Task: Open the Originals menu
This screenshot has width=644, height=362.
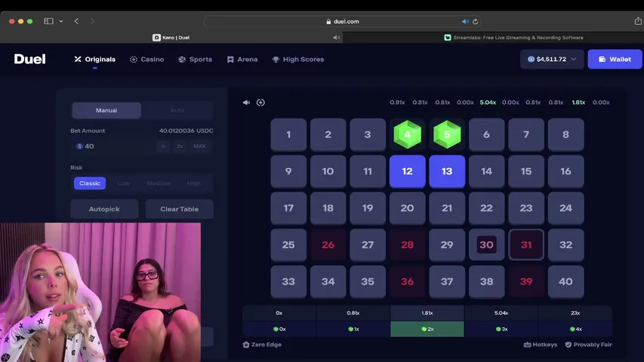Action: pos(95,59)
